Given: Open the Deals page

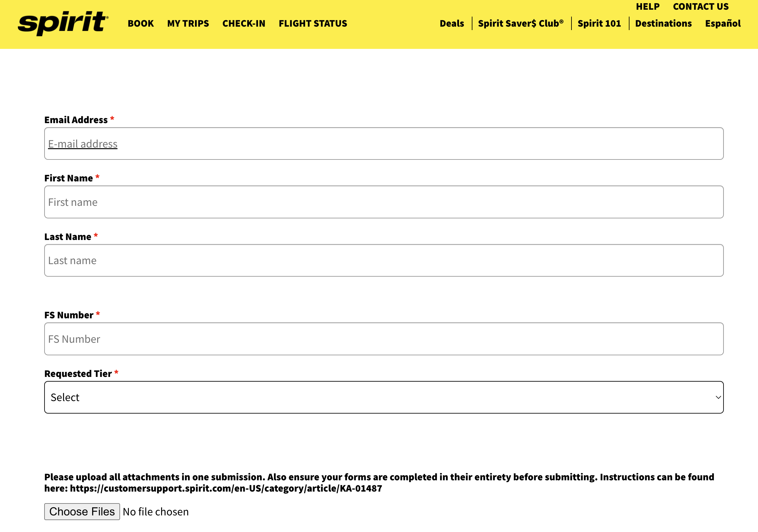Looking at the screenshot, I should tap(452, 23).
